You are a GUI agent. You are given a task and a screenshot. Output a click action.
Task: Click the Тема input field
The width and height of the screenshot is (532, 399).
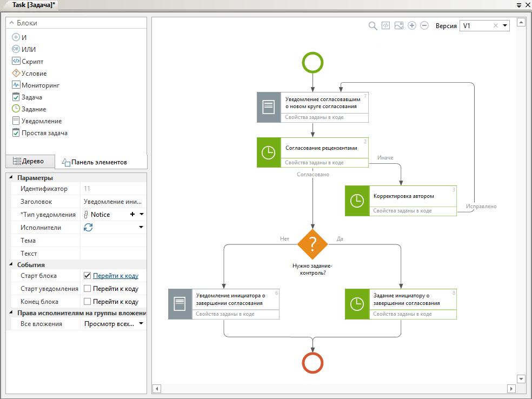[x=113, y=241]
